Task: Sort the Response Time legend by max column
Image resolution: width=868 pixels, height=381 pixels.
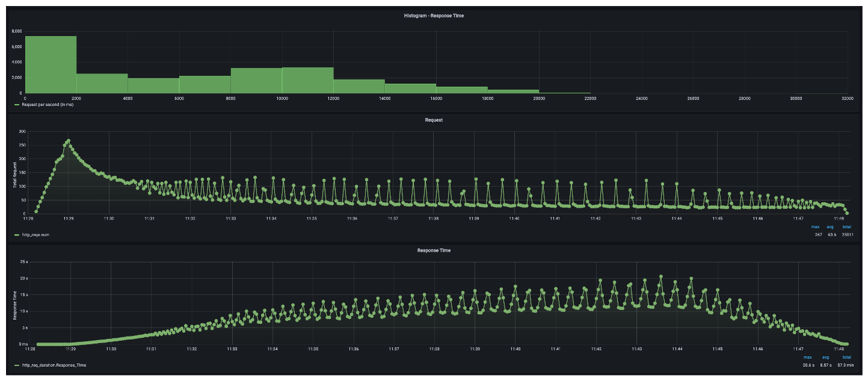Action: pyautogui.click(x=807, y=357)
